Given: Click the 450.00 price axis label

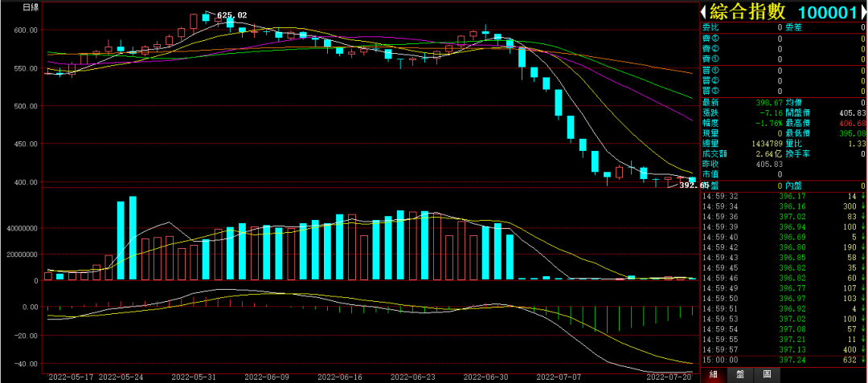Looking at the screenshot, I should (27, 144).
